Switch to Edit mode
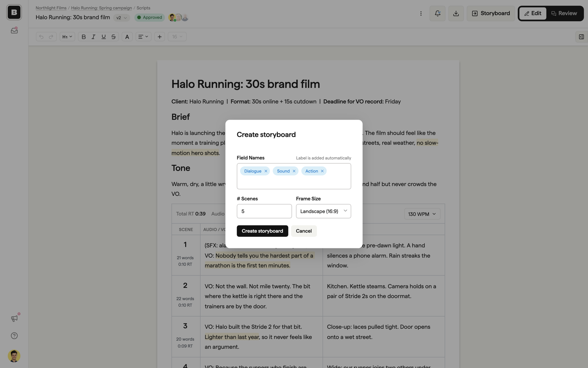Screen dimensions: 588x368 533,13
